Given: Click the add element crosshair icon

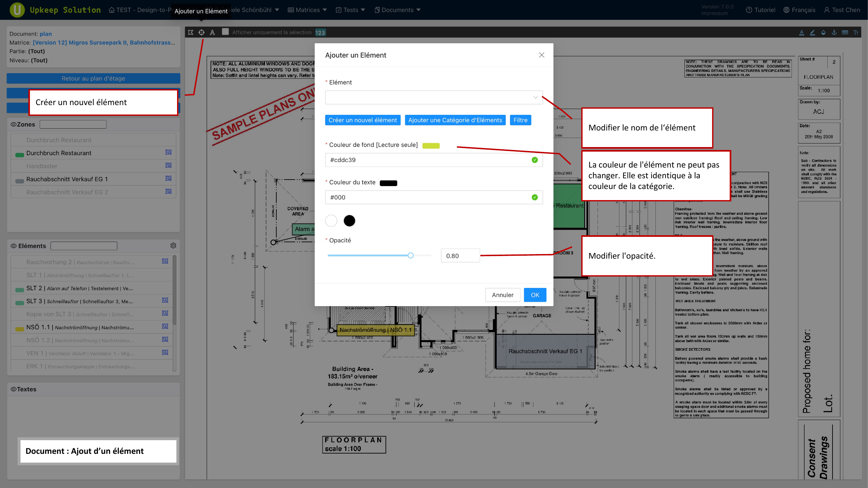Looking at the screenshot, I should click(x=201, y=32).
